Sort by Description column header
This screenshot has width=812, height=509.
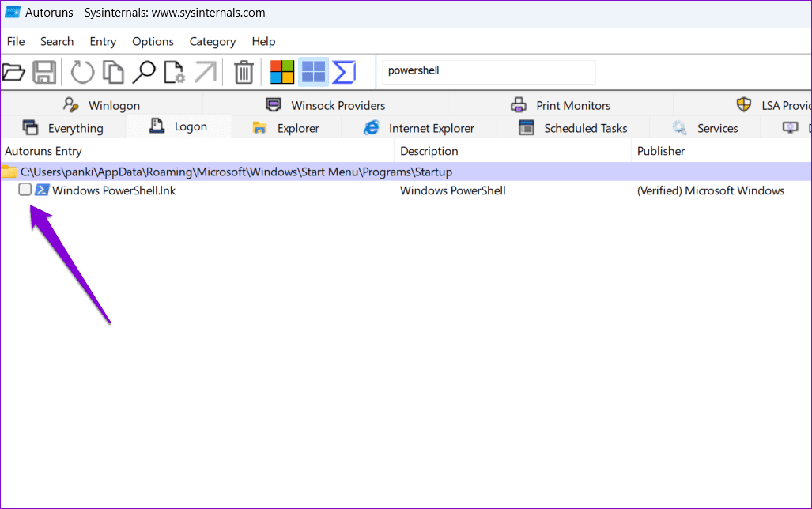[x=512, y=151]
